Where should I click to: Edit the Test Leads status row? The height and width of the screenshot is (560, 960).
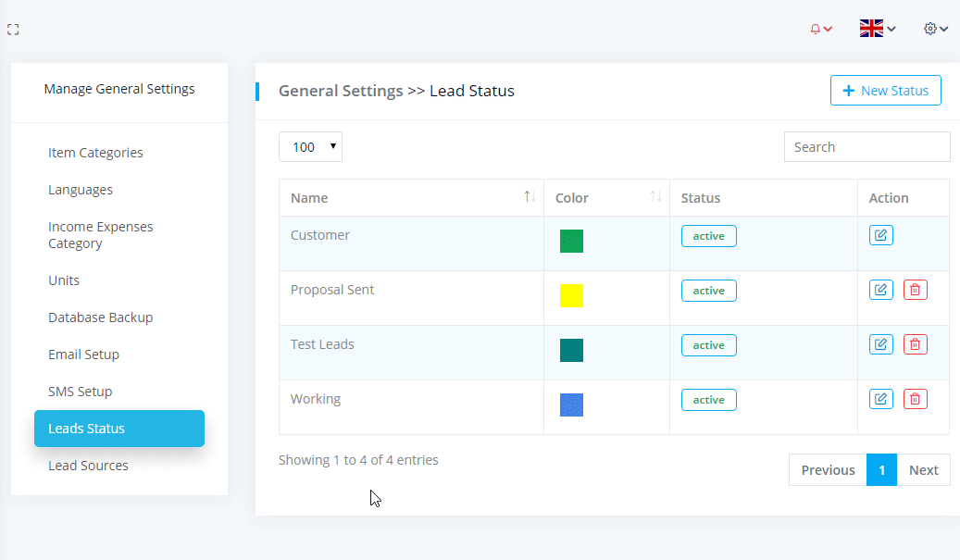pos(880,344)
